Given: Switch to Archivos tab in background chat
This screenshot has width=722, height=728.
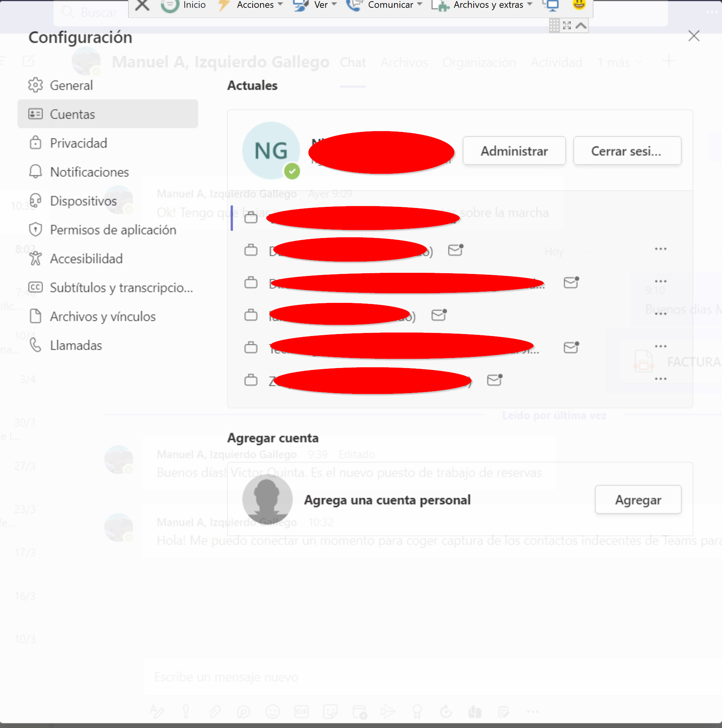Looking at the screenshot, I should point(404,62).
